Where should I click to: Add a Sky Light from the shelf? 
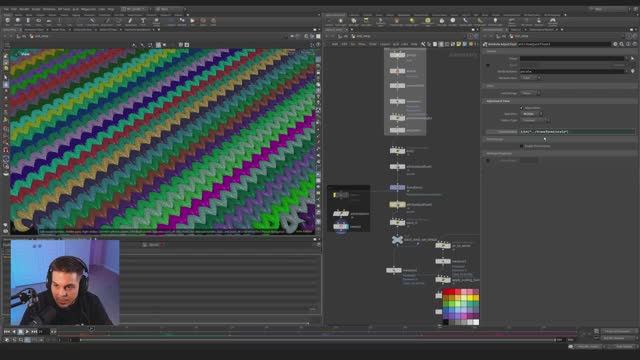442,21
